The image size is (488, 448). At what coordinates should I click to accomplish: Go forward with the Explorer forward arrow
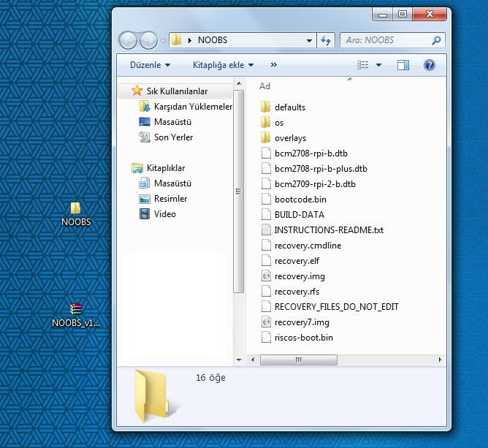pos(148,40)
